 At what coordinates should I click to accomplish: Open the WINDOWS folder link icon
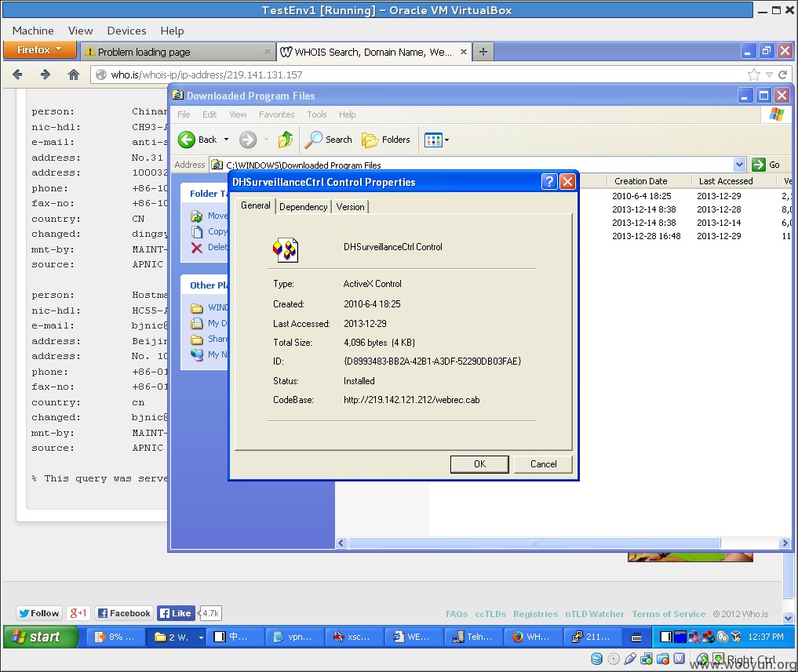click(x=197, y=307)
